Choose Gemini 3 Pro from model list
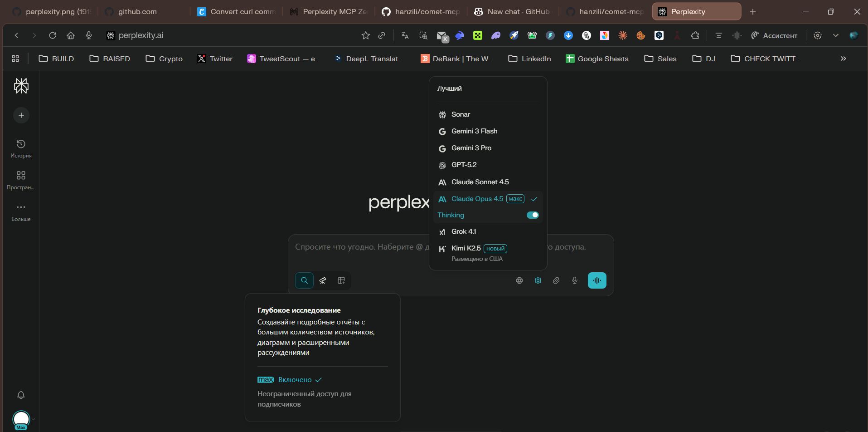The width and height of the screenshot is (868, 432). pyautogui.click(x=471, y=148)
